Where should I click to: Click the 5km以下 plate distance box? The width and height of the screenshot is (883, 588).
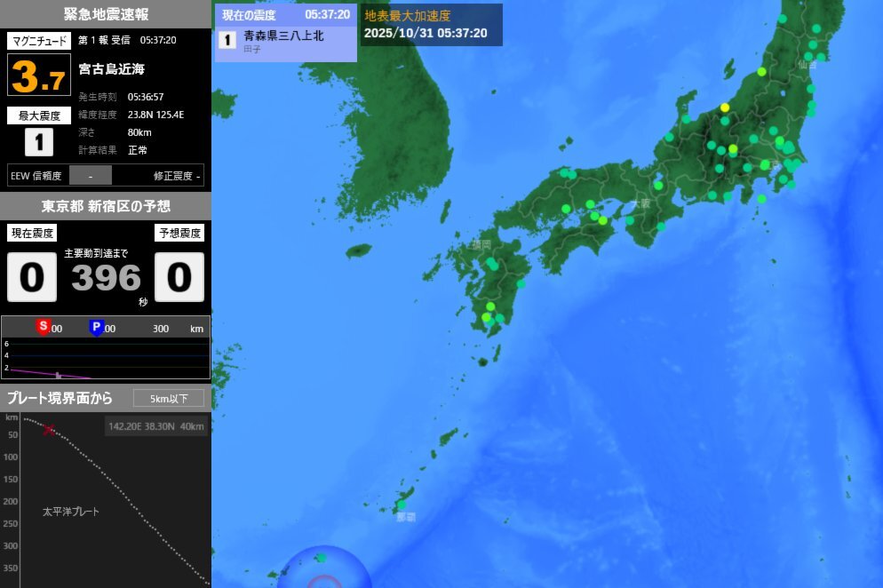(x=169, y=398)
